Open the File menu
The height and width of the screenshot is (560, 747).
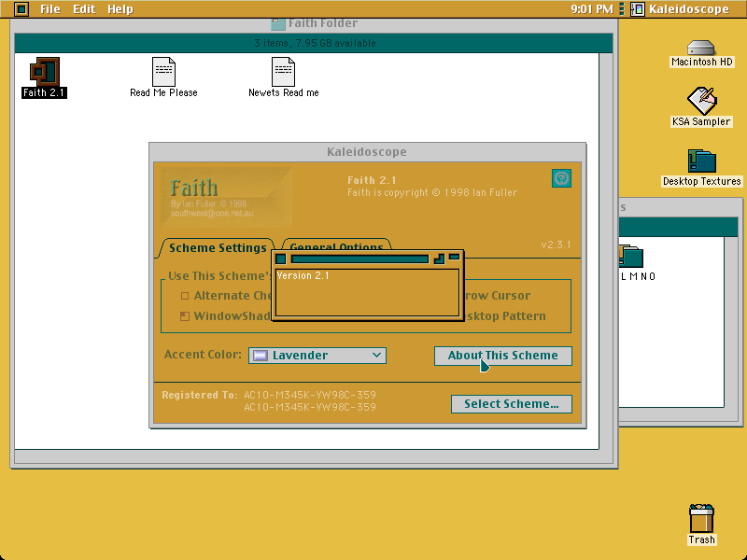(x=50, y=9)
